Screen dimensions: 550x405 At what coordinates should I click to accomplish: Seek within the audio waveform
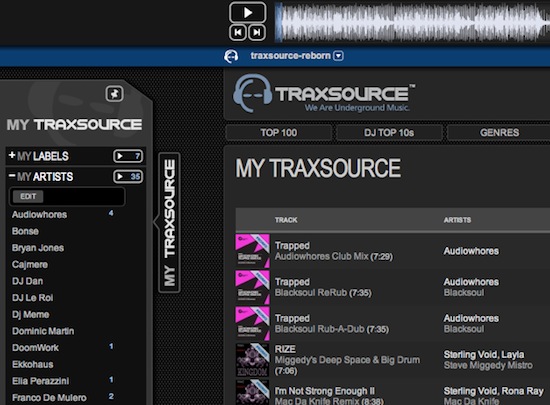(x=412, y=22)
